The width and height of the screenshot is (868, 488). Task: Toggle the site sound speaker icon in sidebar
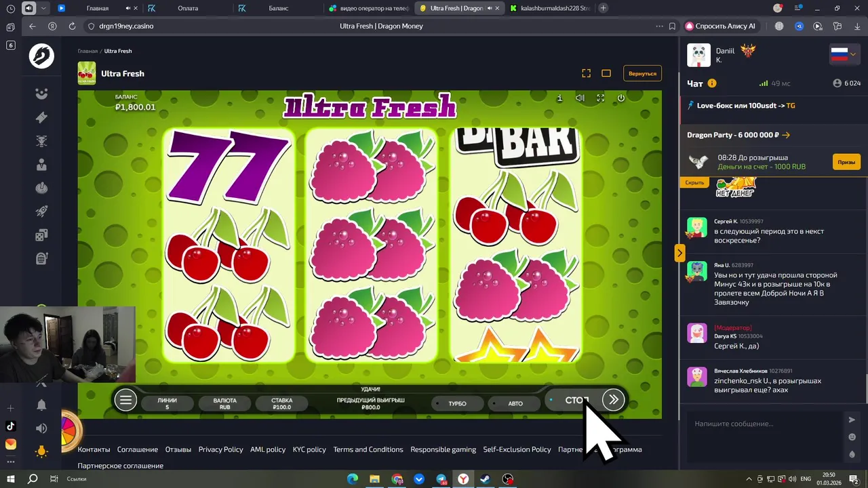pyautogui.click(x=41, y=428)
